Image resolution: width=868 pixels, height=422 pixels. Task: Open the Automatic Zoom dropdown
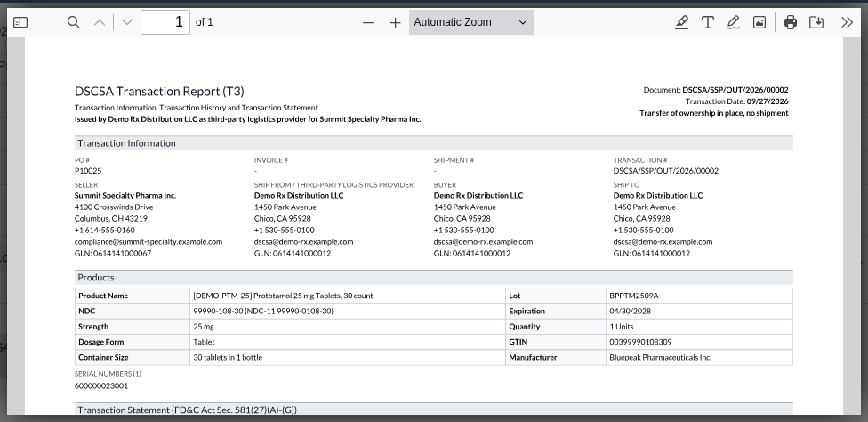click(471, 22)
